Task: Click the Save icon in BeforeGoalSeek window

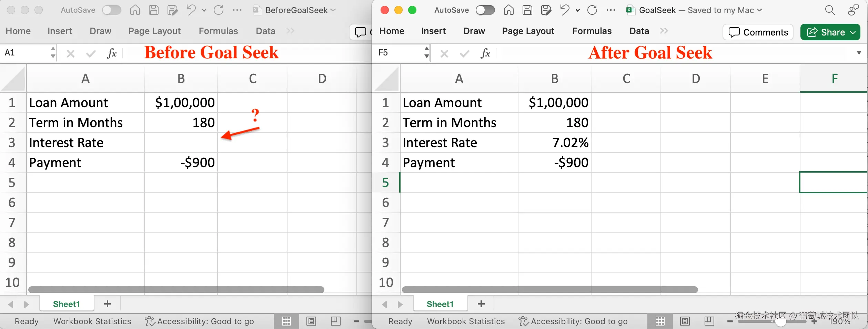Action: click(x=154, y=10)
